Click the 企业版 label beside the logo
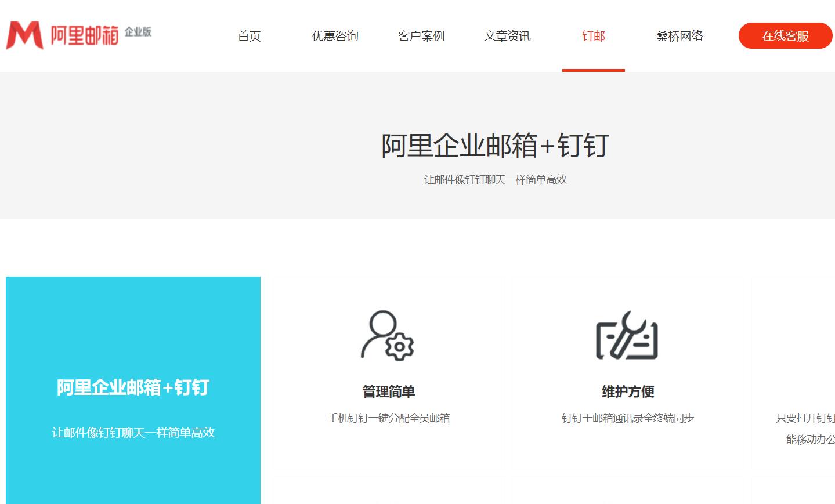Screen dimensions: 835x504 pyautogui.click(x=138, y=32)
